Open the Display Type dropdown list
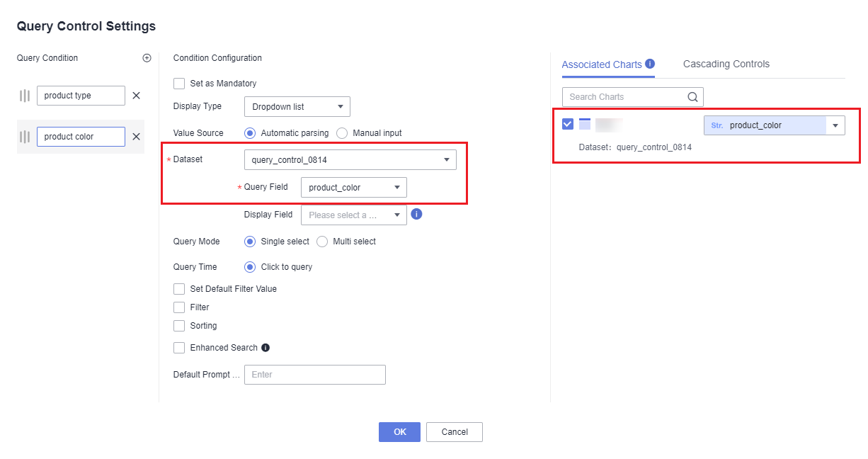This screenshot has height=459, width=868. (297, 107)
